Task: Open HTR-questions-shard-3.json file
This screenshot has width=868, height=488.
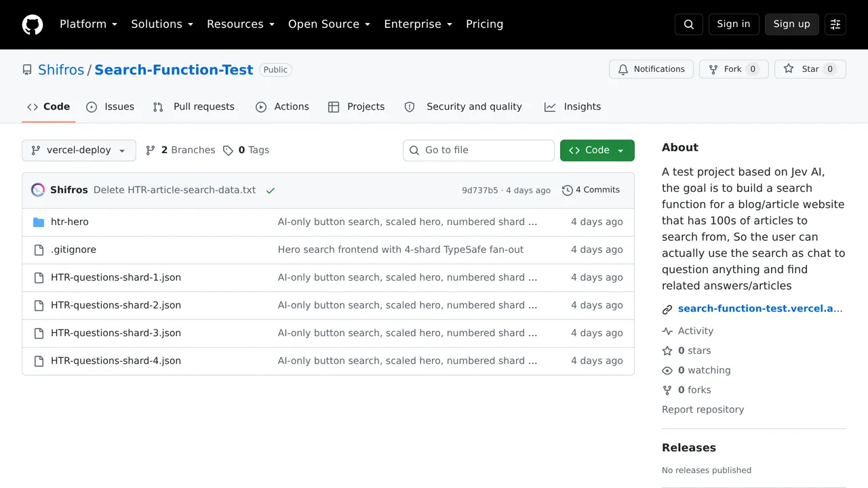Action: pos(116,333)
